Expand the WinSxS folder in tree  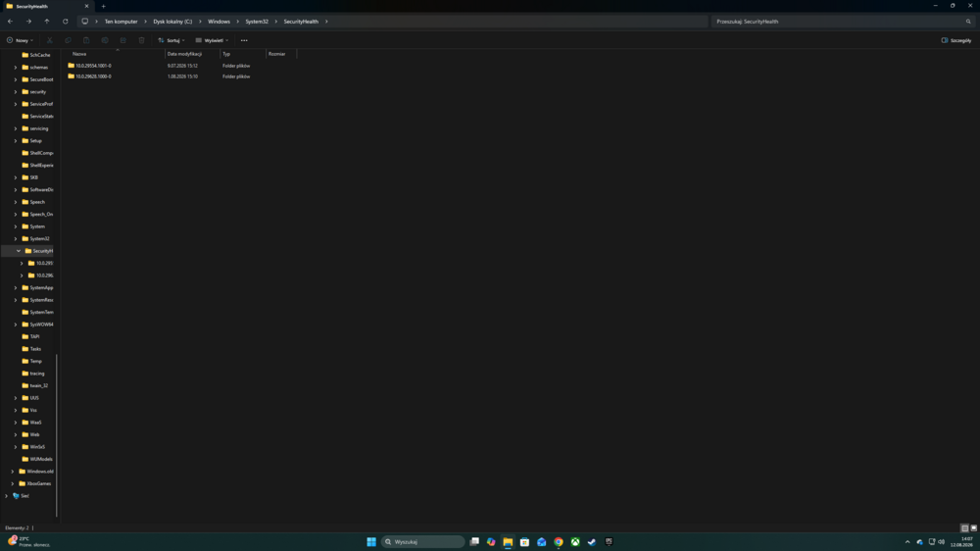pyautogui.click(x=16, y=446)
